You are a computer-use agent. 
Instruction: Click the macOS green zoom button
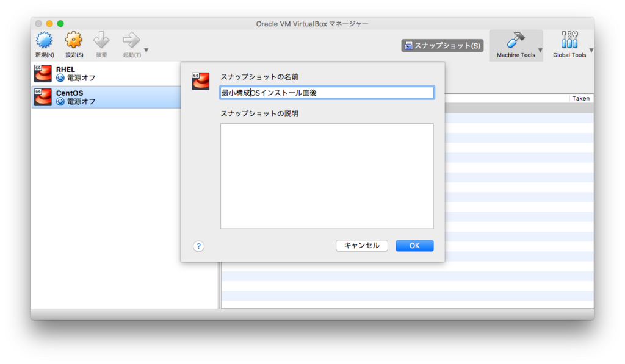(x=60, y=24)
